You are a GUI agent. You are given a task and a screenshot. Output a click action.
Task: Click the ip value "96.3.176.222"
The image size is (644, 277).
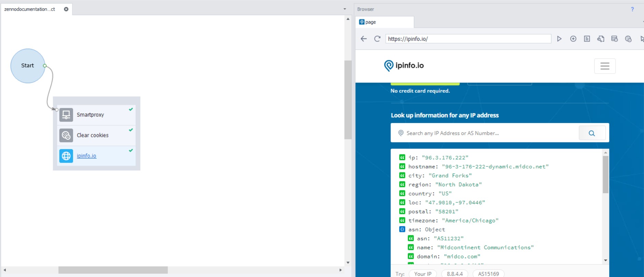[445, 158]
